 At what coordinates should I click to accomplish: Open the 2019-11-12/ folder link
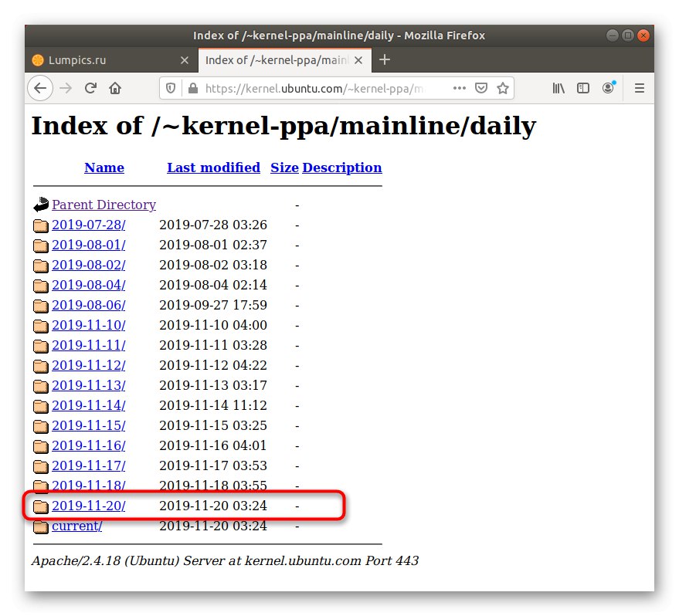tap(88, 366)
